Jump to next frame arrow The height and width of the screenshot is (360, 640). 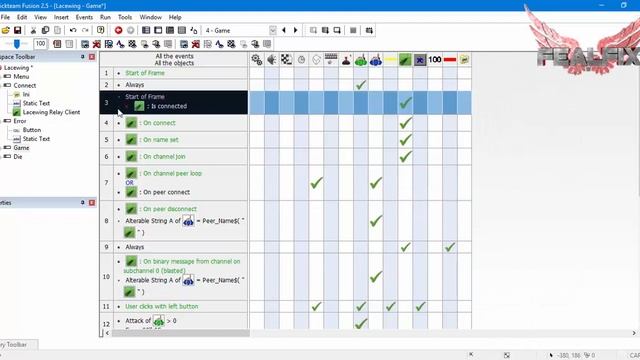point(296,31)
